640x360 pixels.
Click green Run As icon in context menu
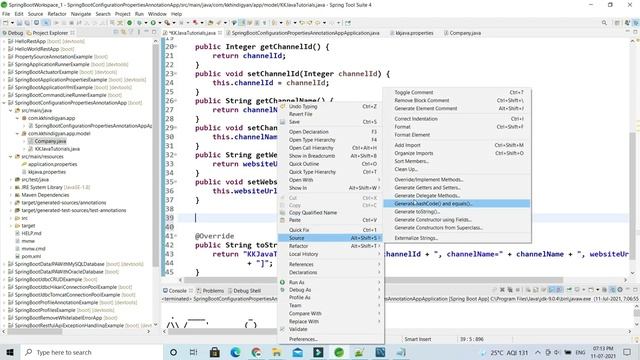282,282
